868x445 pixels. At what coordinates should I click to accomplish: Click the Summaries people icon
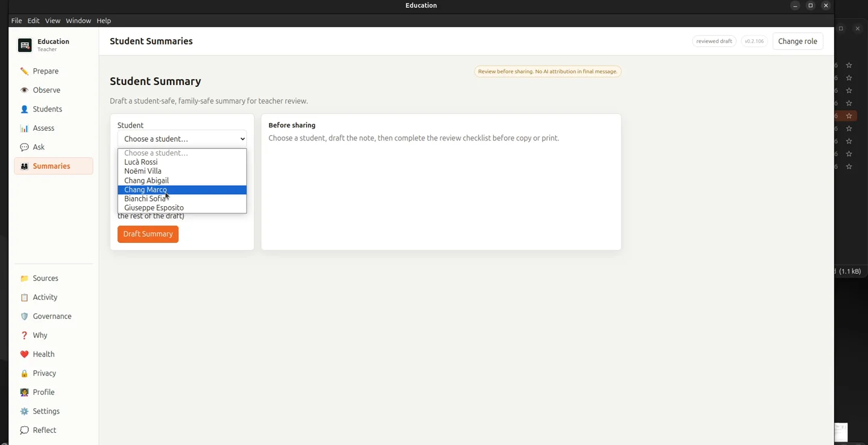[24, 166]
